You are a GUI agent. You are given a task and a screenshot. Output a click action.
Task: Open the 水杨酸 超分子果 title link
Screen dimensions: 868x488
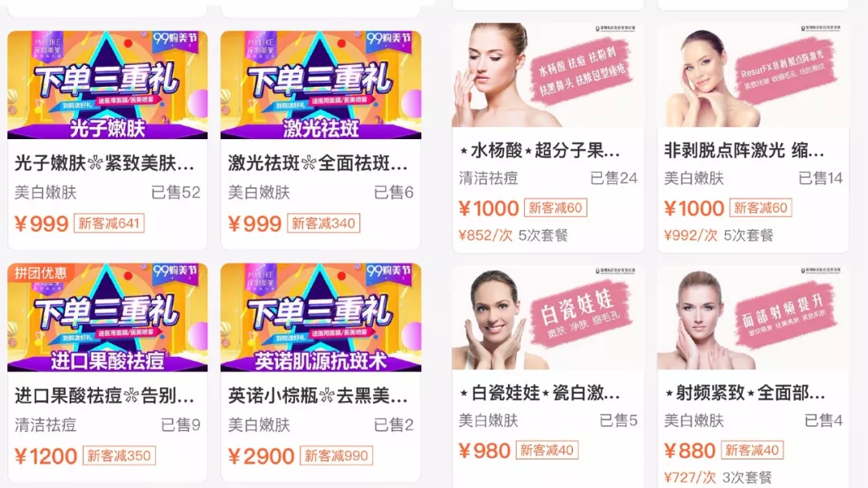pos(540,150)
